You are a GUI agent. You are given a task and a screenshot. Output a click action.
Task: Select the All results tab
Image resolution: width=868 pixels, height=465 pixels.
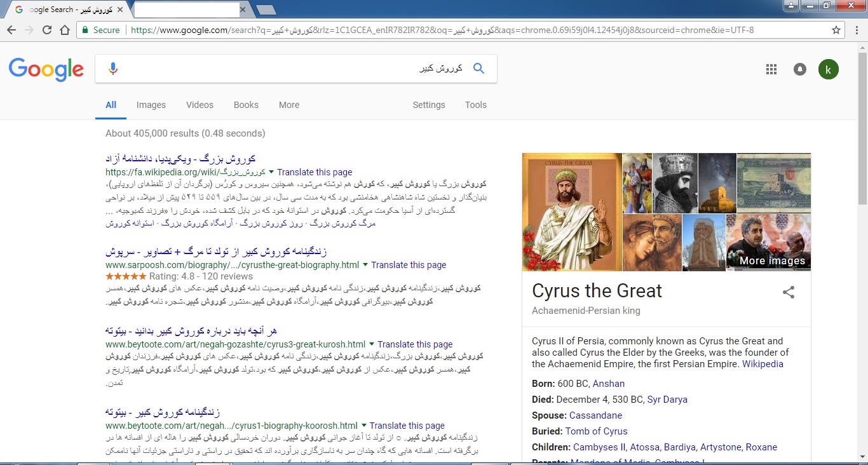tap(111, 105)
